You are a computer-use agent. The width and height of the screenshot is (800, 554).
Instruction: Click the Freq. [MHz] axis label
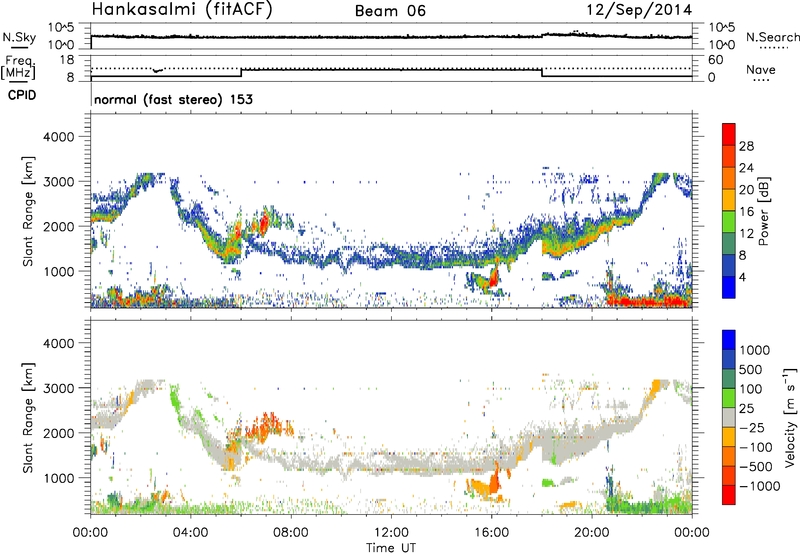(19, 67)
